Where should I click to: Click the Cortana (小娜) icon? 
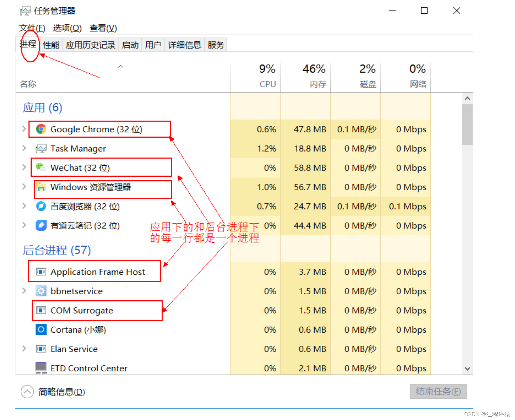tap(41, 329)
